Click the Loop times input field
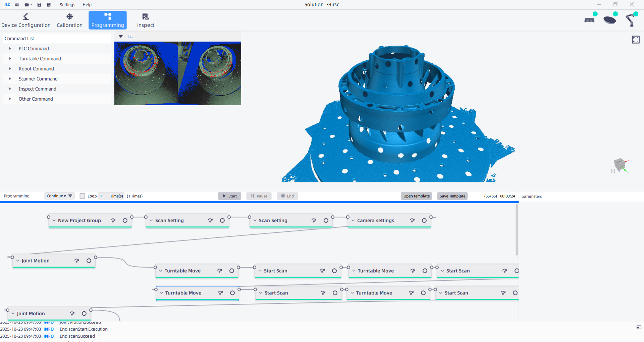 [103, 196]
